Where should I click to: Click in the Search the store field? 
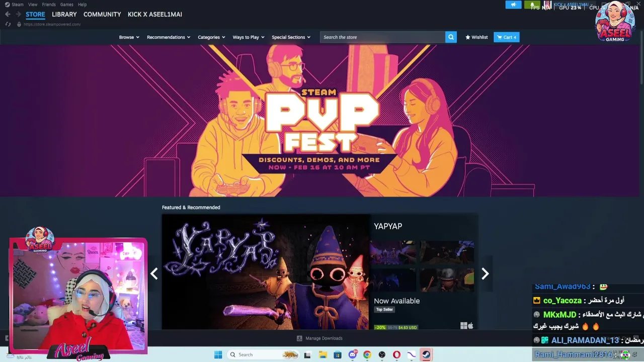pos(382,37)
